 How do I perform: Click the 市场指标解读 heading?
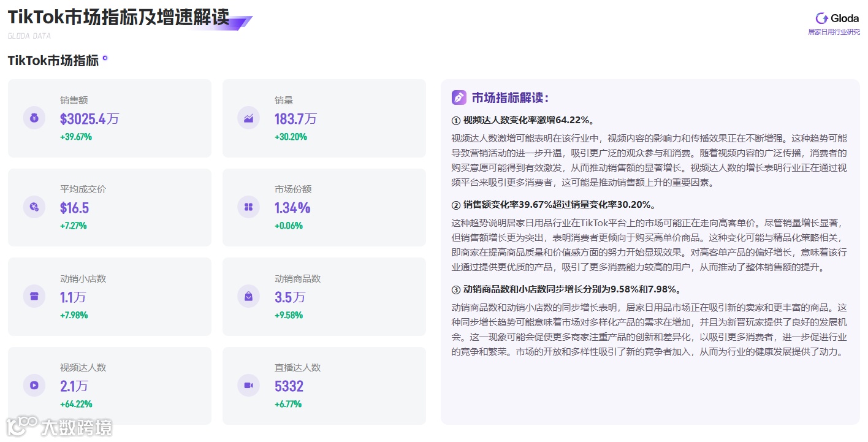click(510, 97)
